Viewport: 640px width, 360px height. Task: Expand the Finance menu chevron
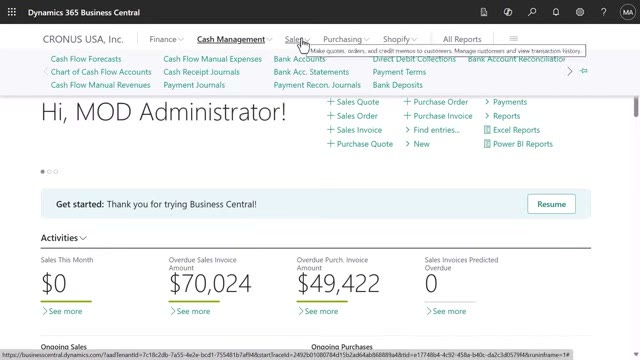(x=181, y=40)
